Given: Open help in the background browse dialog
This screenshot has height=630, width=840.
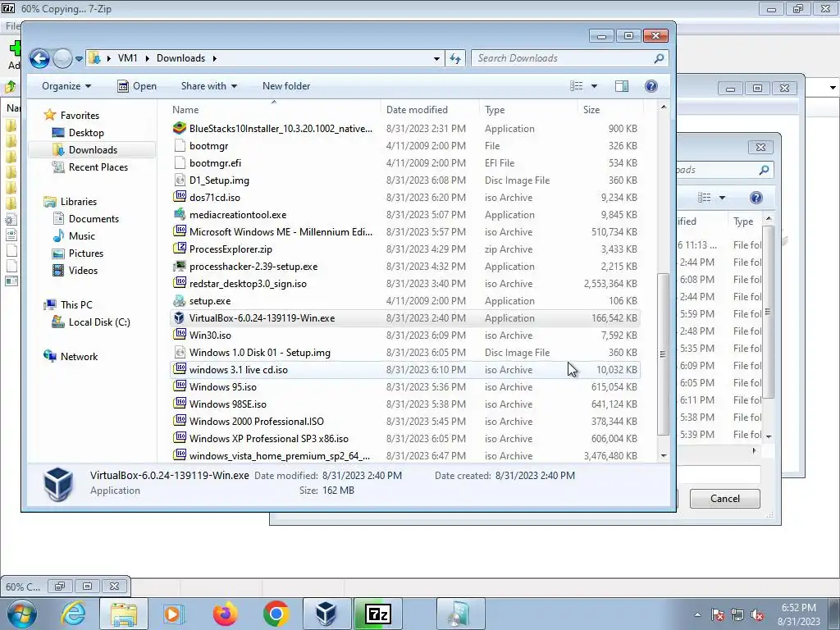Looking at the screenshot, I should 756,198.
